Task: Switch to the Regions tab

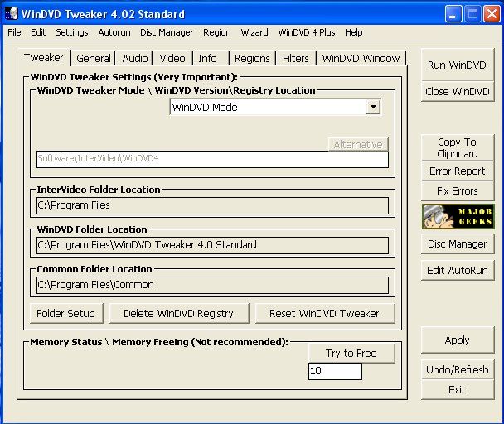Action: [x=252, y=59]
